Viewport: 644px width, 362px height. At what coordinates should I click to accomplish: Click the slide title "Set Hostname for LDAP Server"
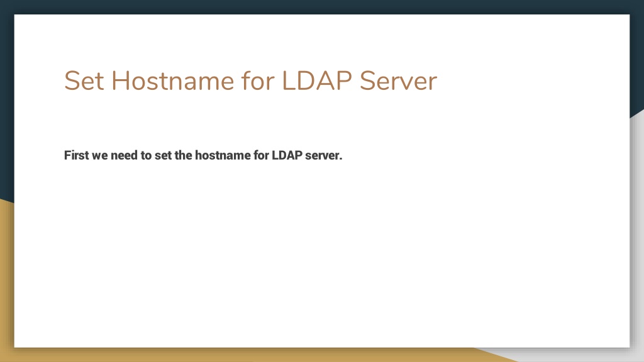tap(250, 80)
